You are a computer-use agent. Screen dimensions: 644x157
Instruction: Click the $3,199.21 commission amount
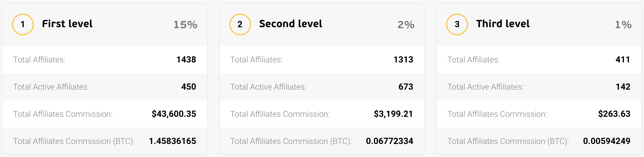click(393, 114)
